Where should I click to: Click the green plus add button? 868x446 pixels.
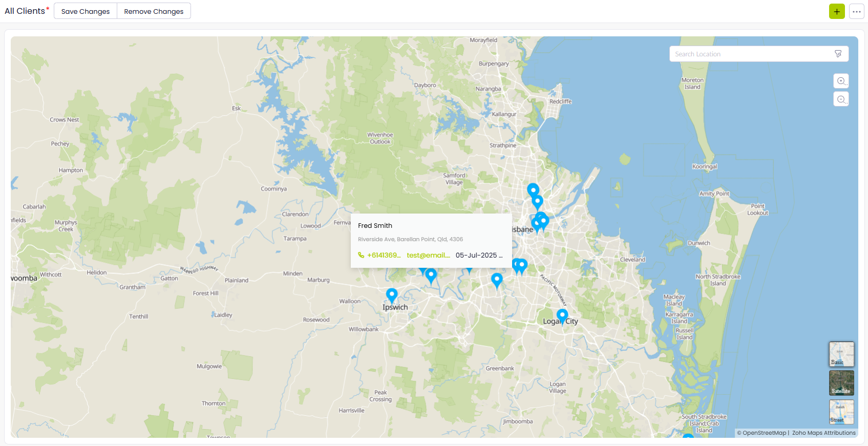coord(837,11)
